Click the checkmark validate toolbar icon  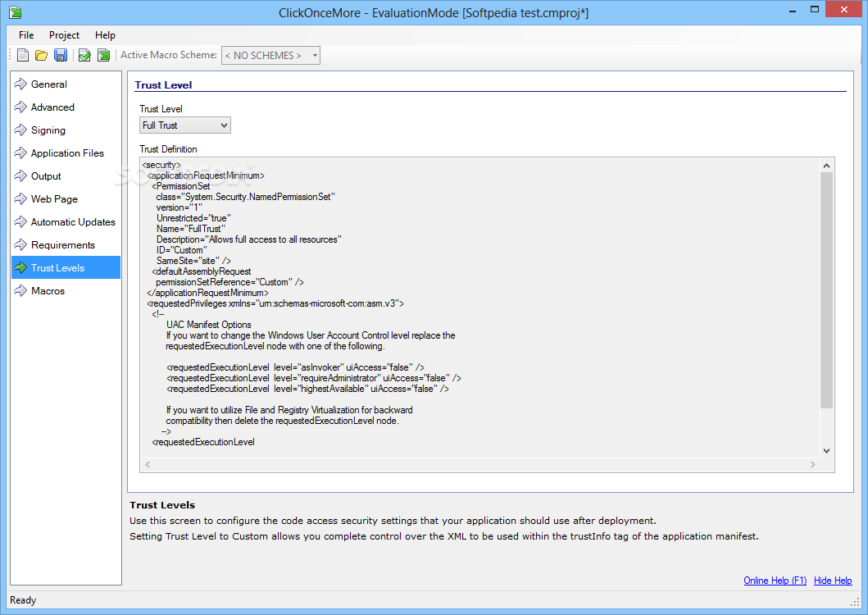84,55
